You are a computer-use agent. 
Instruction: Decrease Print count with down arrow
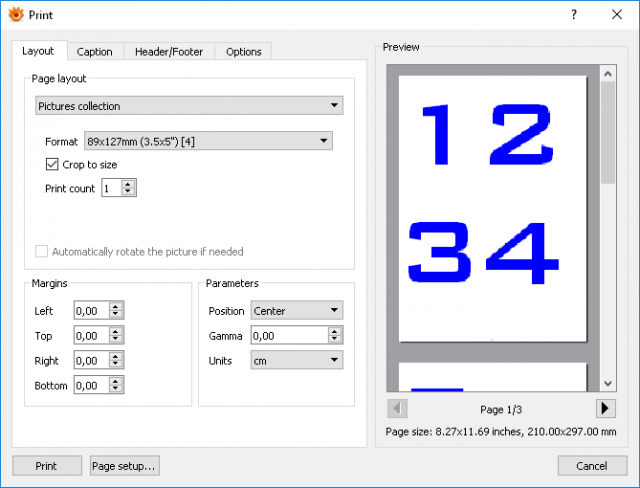click(128, 192)
